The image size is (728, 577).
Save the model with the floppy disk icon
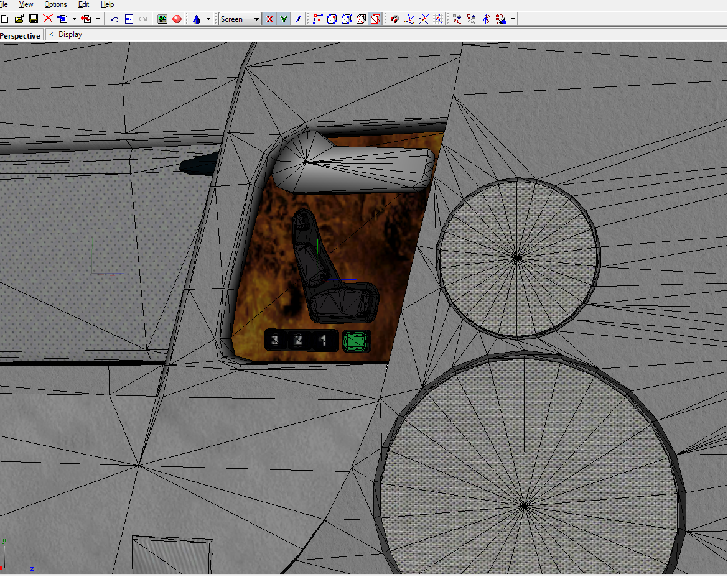click(x=34, y=19)
